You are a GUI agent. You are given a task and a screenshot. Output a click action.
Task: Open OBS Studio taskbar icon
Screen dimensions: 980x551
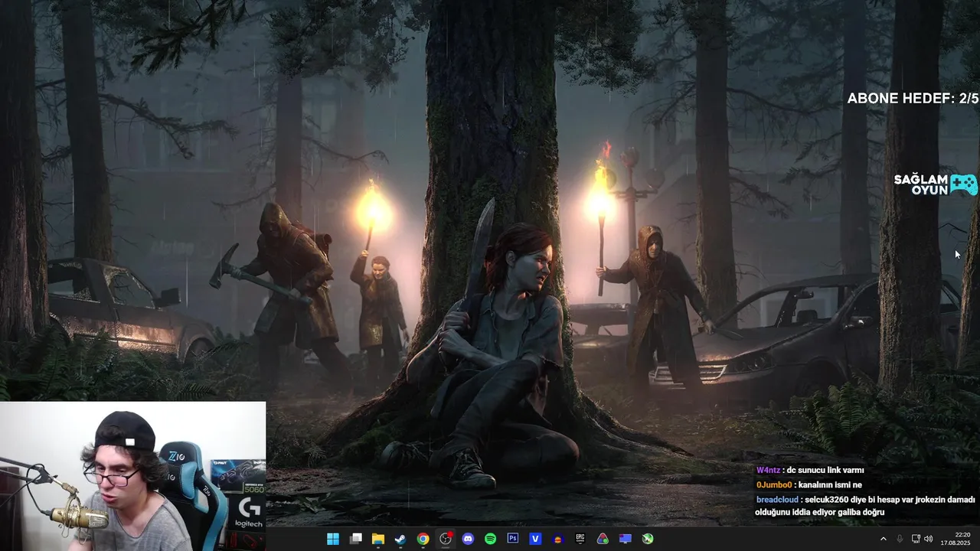click(446, 539)
